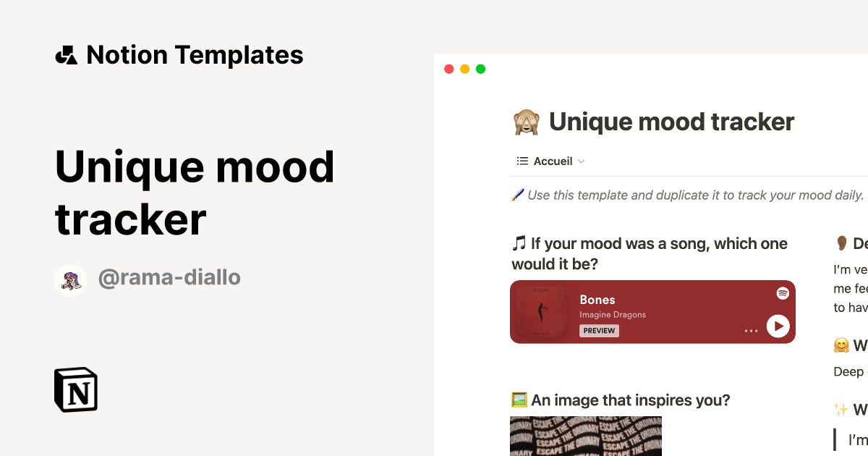The image size is (868, 456).
Task: Click the list-view icon beside Accueil
Action: coord(522,161)
